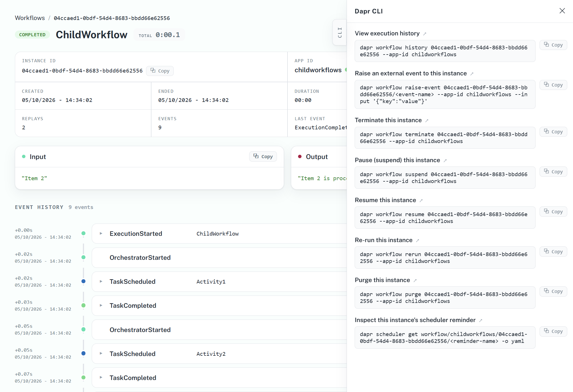The image size is (573, 392).
Task: Open docs link beside Inspect scheduler reminder
Action: coord(481,321)
